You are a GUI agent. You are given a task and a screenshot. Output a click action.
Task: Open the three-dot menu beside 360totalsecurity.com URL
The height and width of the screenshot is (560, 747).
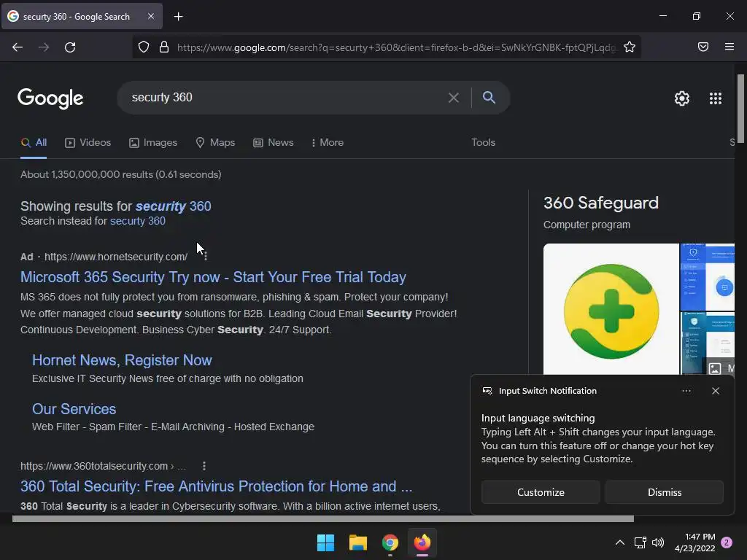coord(204,466)
